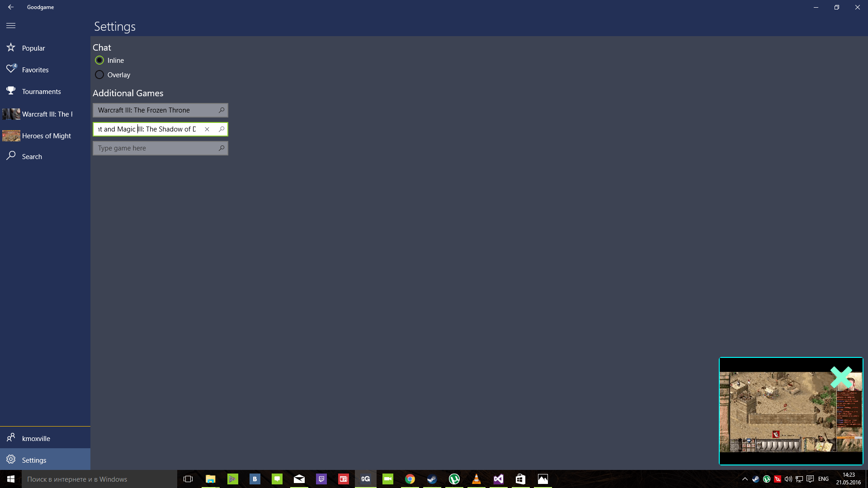Click the back arrow in title bar
The width and height of the screenshot is (868, 488).
click(x=11, y=7)
